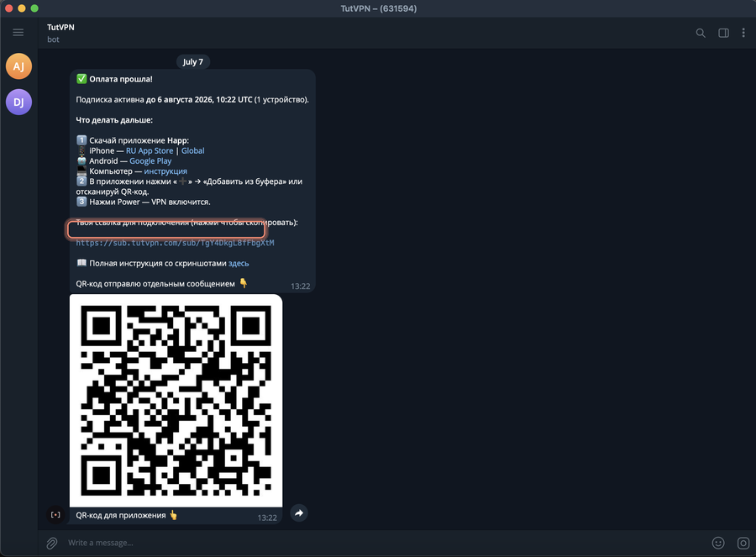
Task: Close the window with the red button
Action: pos(8,8)
